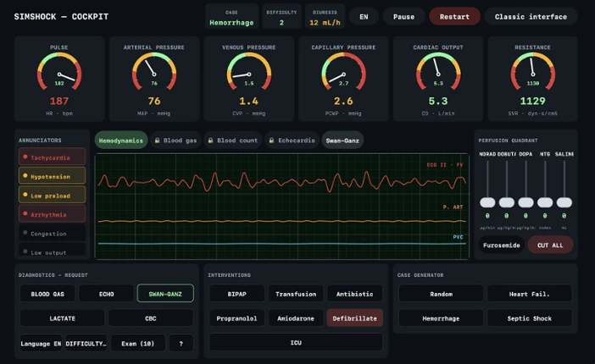Open the DIFFICULTY selector
Image resolution: width=595 pixels, height=364 pixels.
coord(86,344)
